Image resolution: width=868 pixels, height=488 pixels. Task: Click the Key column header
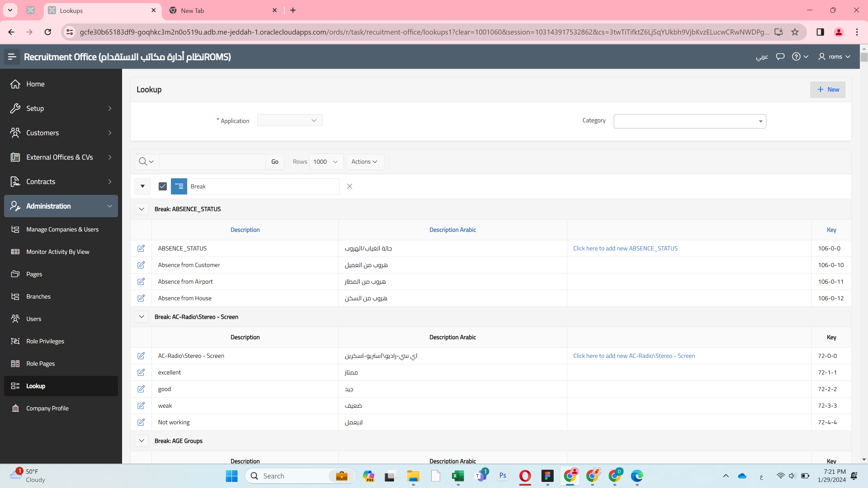coord(831,230)
